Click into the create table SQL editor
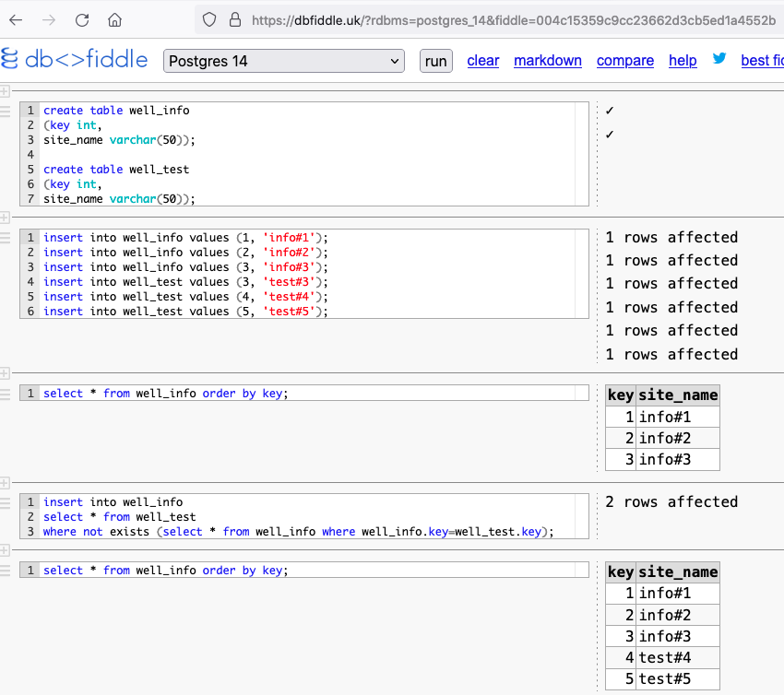 pyautogui.click(x=304, y=154)
